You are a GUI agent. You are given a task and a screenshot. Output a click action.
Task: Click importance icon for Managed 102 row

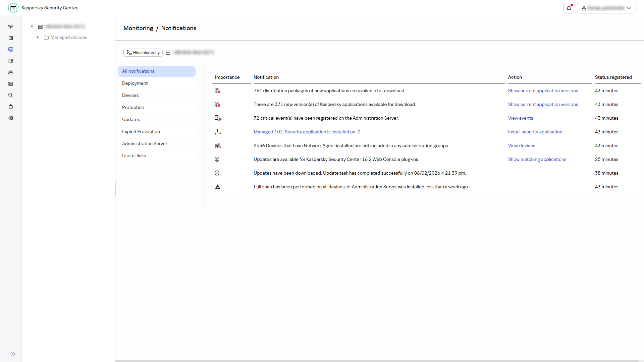tap(218, 132)
